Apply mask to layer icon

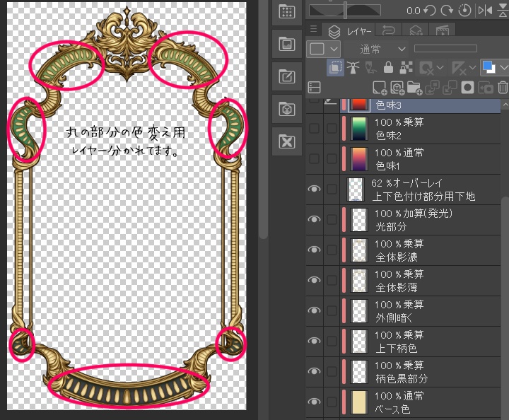485,88
